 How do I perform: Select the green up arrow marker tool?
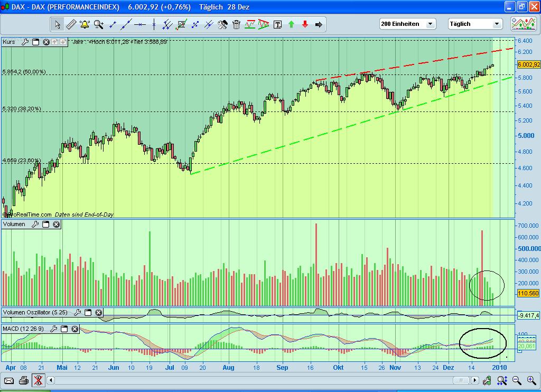[x=291, y=24]
